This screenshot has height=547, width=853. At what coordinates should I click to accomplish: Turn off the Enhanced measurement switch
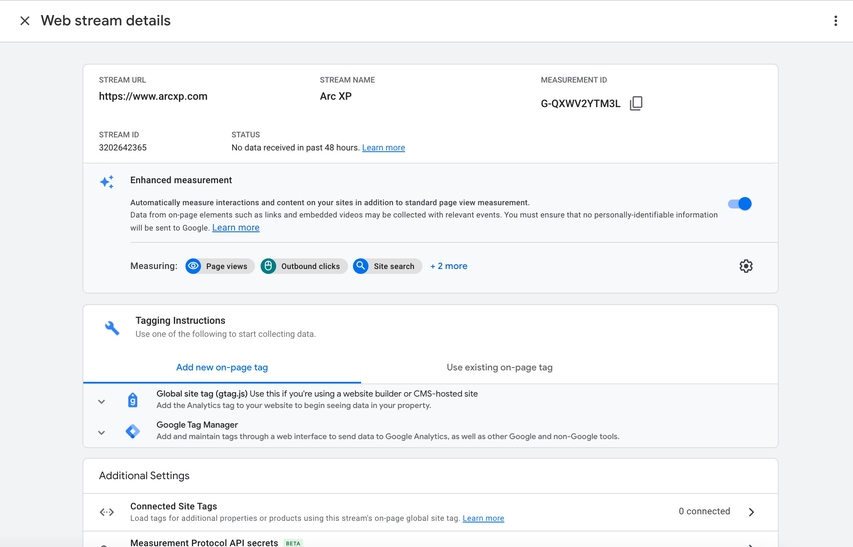click(739, 204)
